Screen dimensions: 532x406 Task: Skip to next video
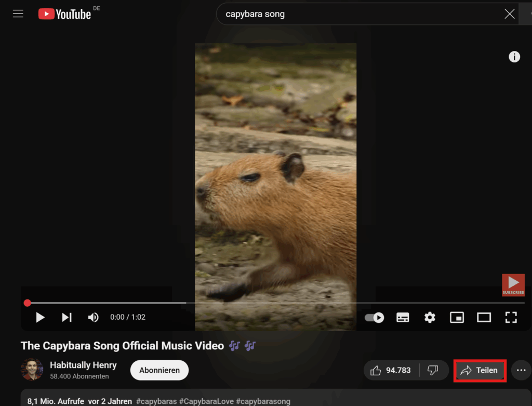coord(67,317)
